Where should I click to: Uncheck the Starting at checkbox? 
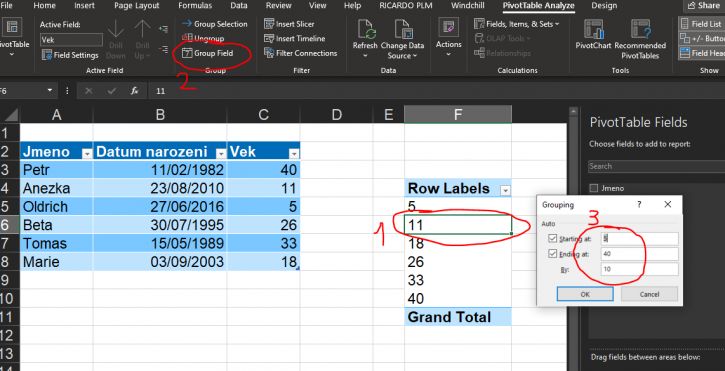(x=552, y=239)
